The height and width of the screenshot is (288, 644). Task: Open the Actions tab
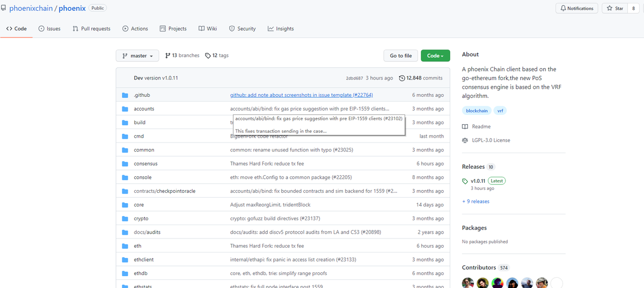point(135,28)
